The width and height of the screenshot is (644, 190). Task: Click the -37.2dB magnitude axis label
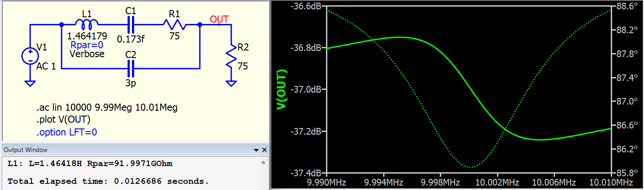point(305,132)
